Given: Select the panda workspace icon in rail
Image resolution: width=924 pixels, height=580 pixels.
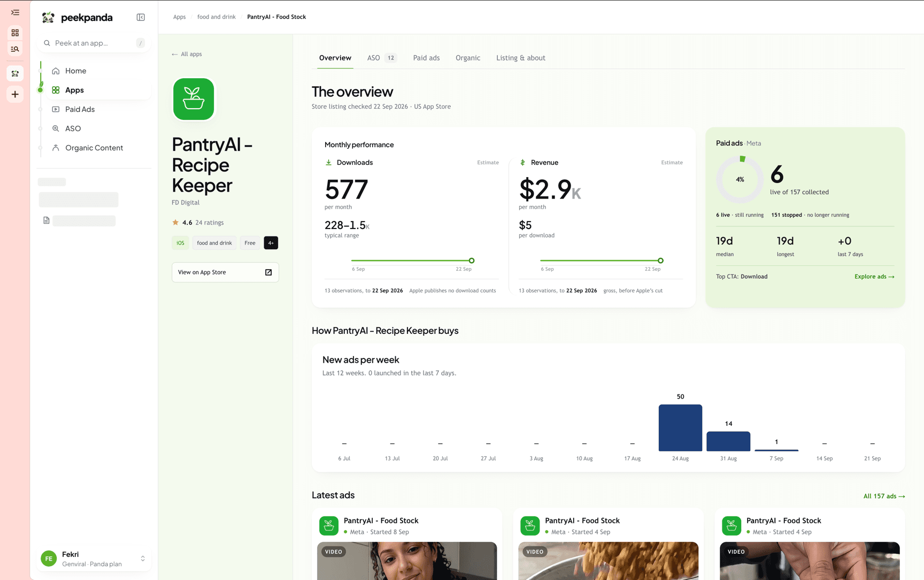Looking at the screenshot, I should pos(15,73).
